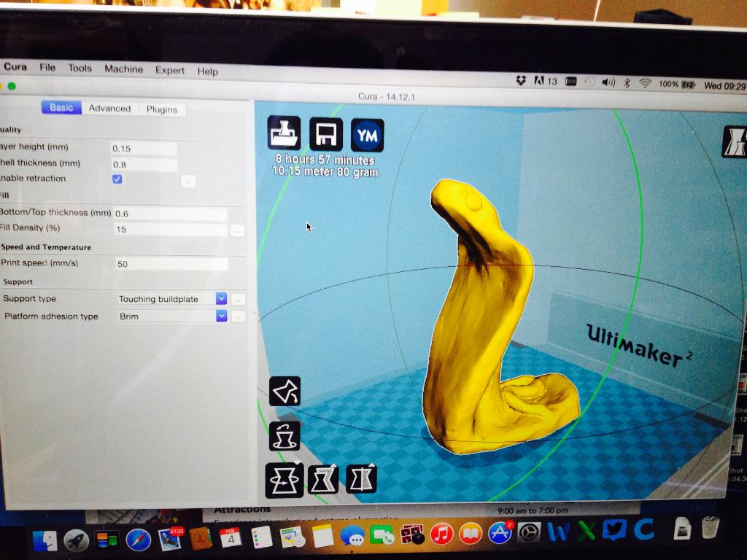Open the Expert menu

[x=169, y=71]
